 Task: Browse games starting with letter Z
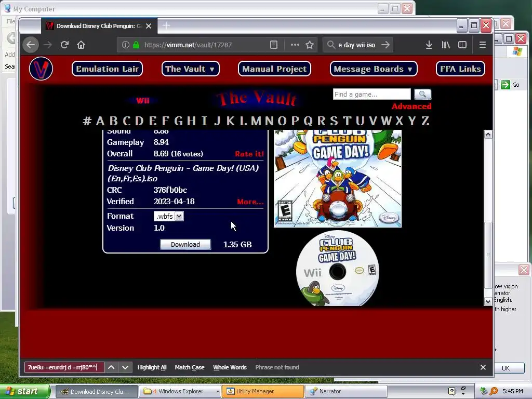pyautogui.click(x=425, y=121)
